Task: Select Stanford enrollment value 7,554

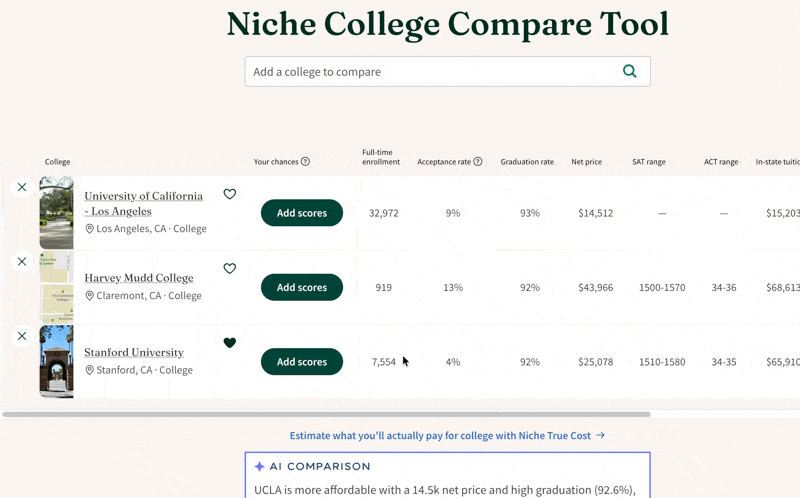Action: coord(384,362)
